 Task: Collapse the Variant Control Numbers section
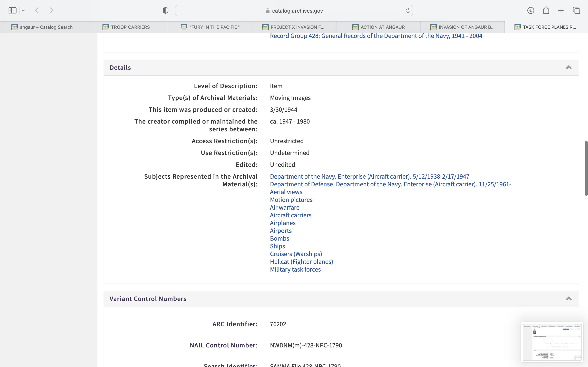click(569, 298)
